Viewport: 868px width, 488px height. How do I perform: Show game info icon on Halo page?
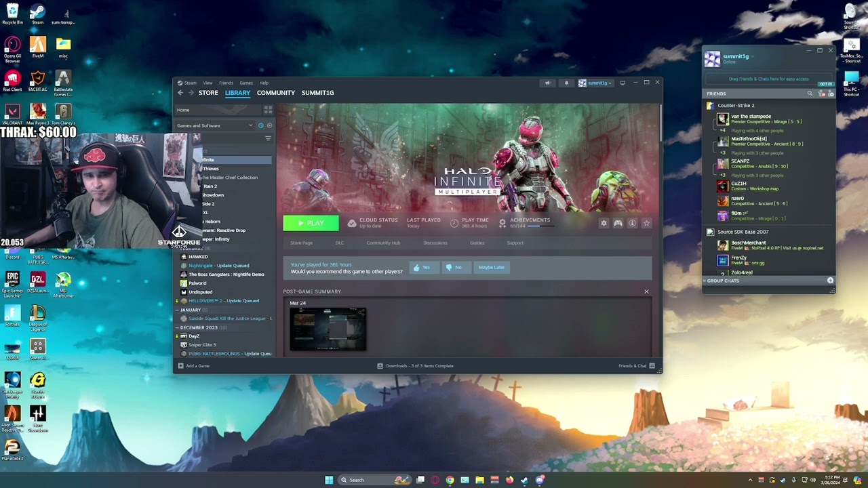coord(633,223)
